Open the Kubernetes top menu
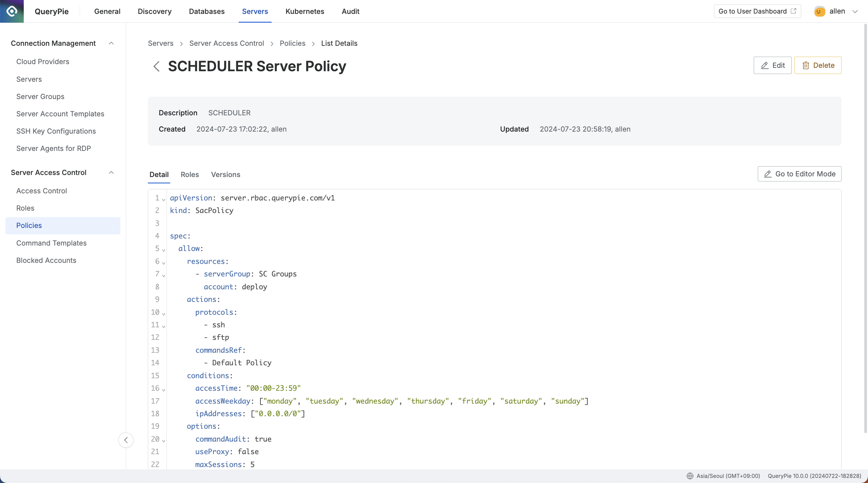868x483 pixels. [305, 11]
